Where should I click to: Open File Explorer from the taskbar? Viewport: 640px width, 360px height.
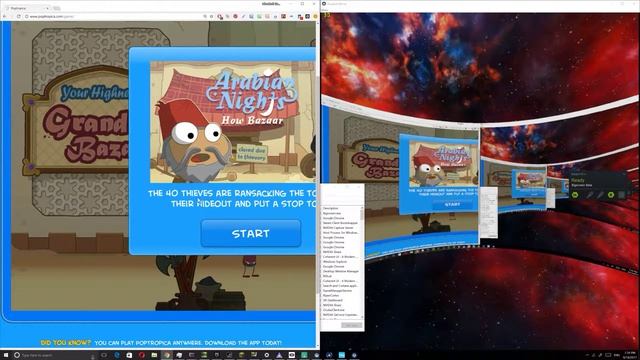(x=154, y=355)
